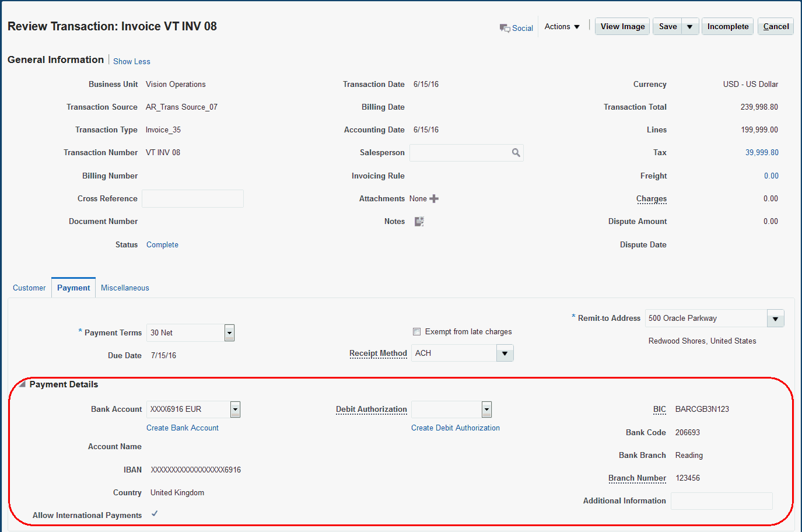The width and height of the screenshot is (802, 532).
Task: Click the Transaction Type value Invoice_35
Action: 163,130
